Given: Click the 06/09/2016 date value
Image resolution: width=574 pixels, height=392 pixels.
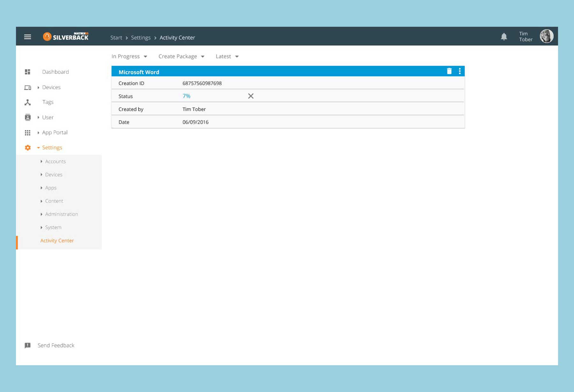Looking at the screenshot, I should tap(195, 122).
